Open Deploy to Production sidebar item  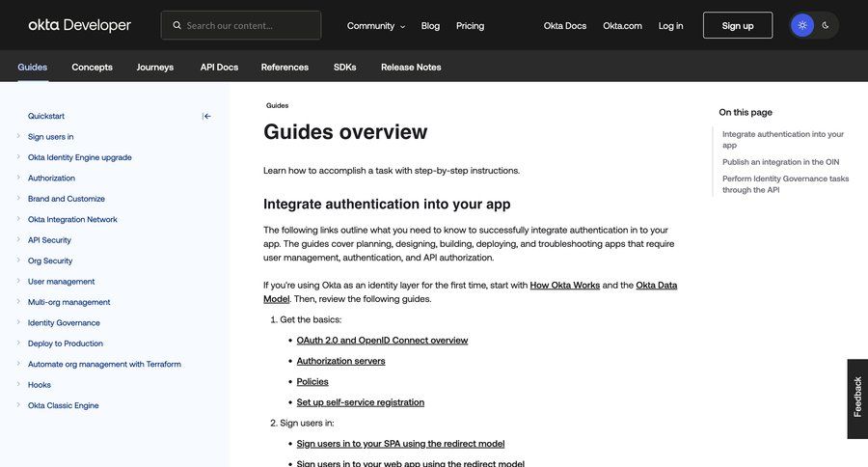66,343
